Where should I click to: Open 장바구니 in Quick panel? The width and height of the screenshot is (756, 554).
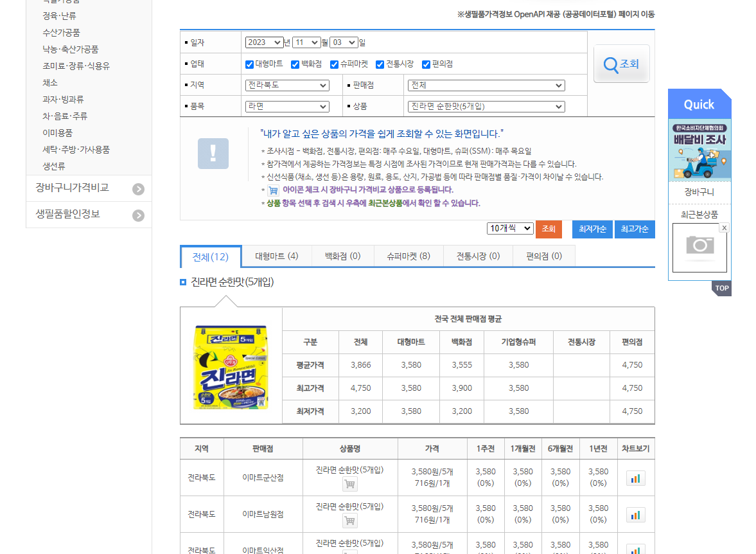click(x=699, y=192)
